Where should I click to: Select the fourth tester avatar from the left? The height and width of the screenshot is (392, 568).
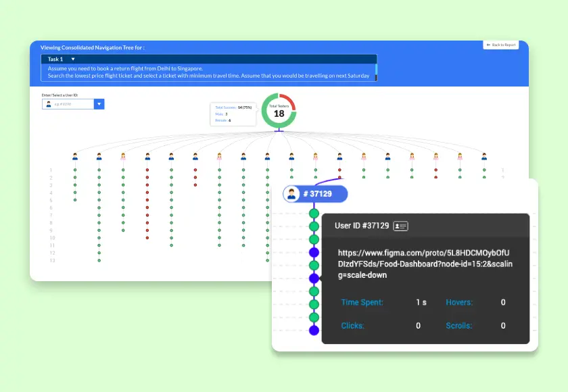click(147, 156)
